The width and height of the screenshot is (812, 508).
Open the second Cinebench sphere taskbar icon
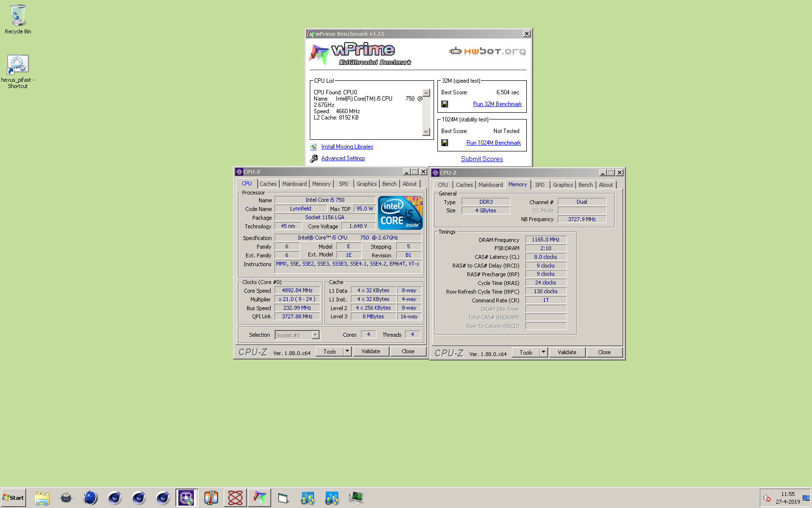click(139, 498)
